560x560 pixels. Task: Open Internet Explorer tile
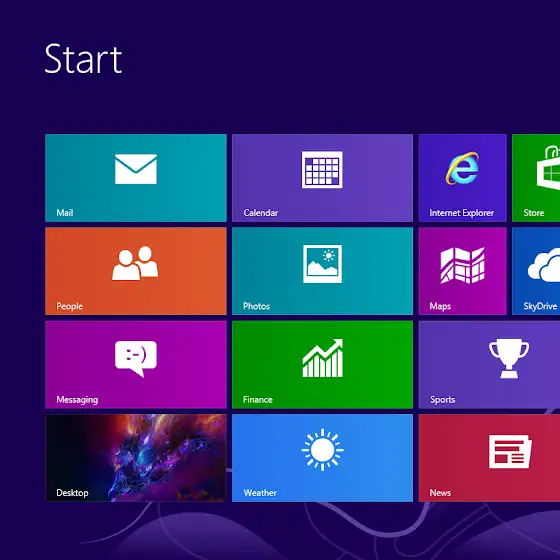462,178
